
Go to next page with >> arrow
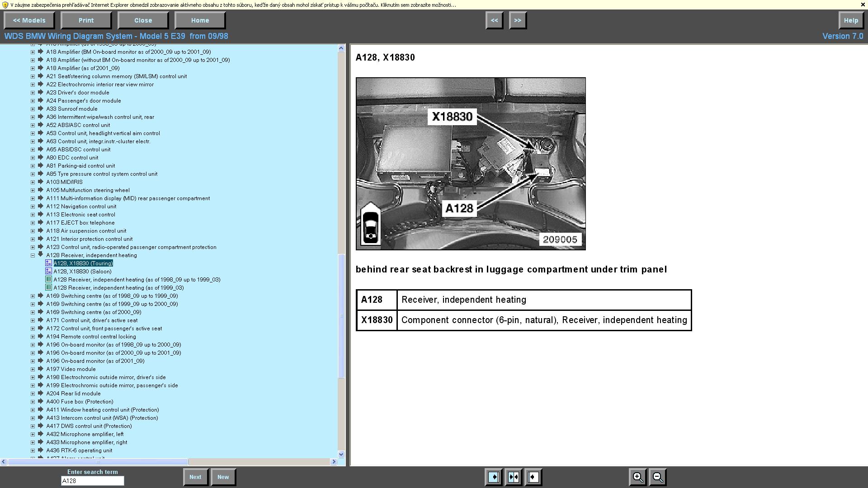(518, 20)
